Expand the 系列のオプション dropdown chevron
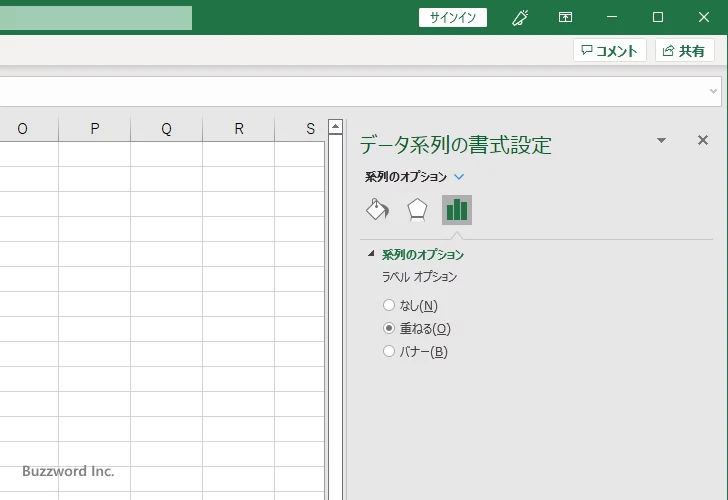 point(459,176)
